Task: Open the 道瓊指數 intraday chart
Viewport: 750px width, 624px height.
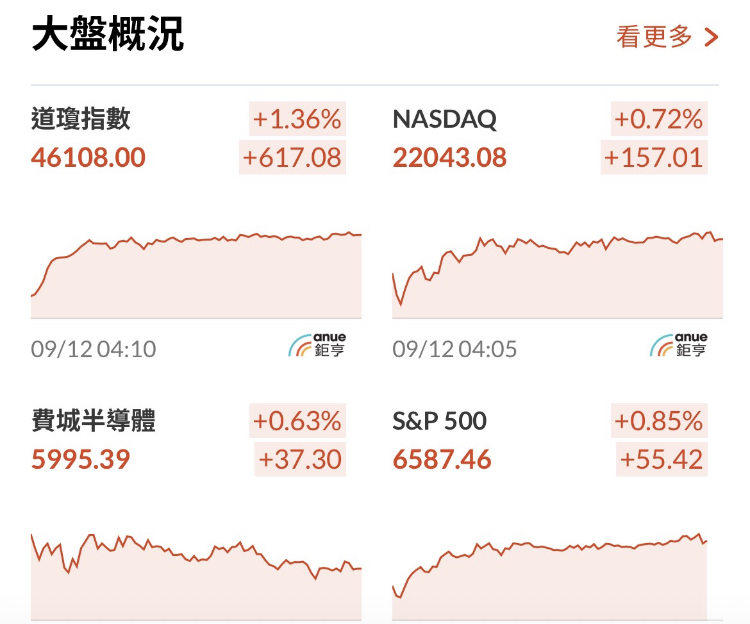Action: tap(196, 274)
